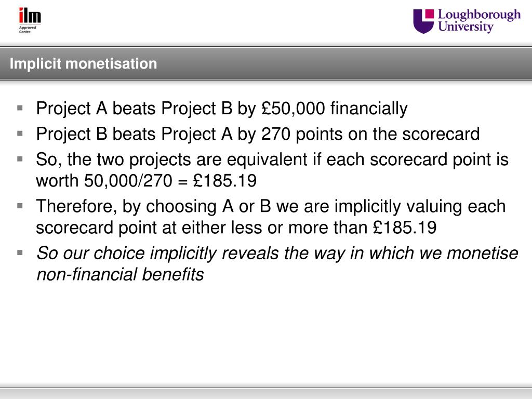Click 'Project A beats Project B' text

135,109
